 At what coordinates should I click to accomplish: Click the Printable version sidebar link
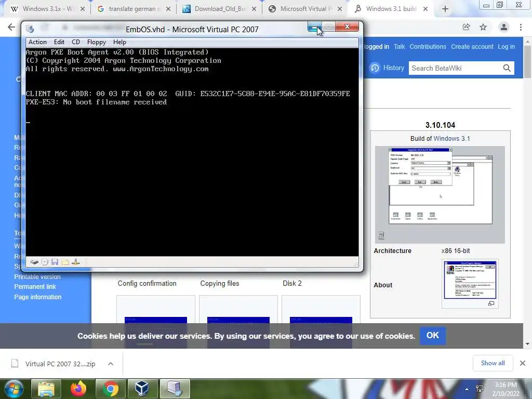click(x=37, y=277)
